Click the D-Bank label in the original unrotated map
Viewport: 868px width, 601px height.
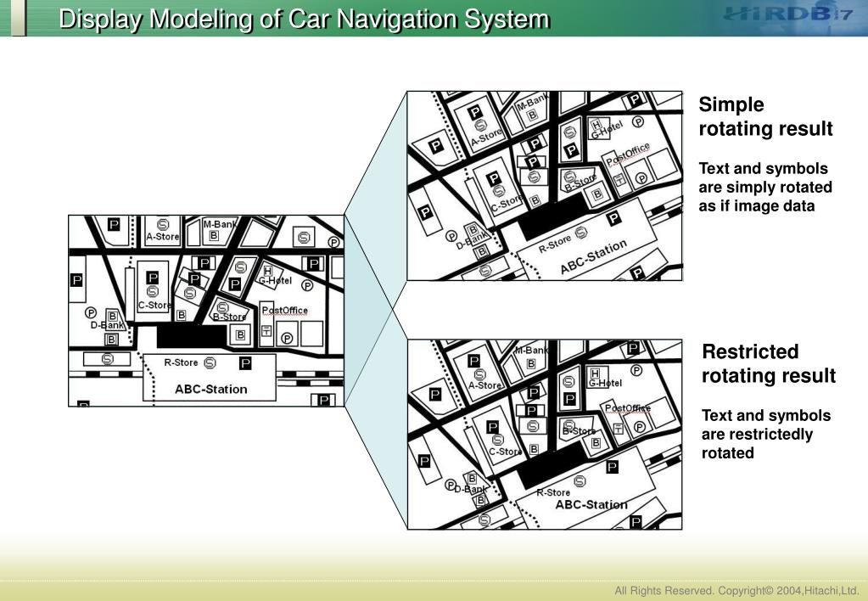click(x=108, y=325)
